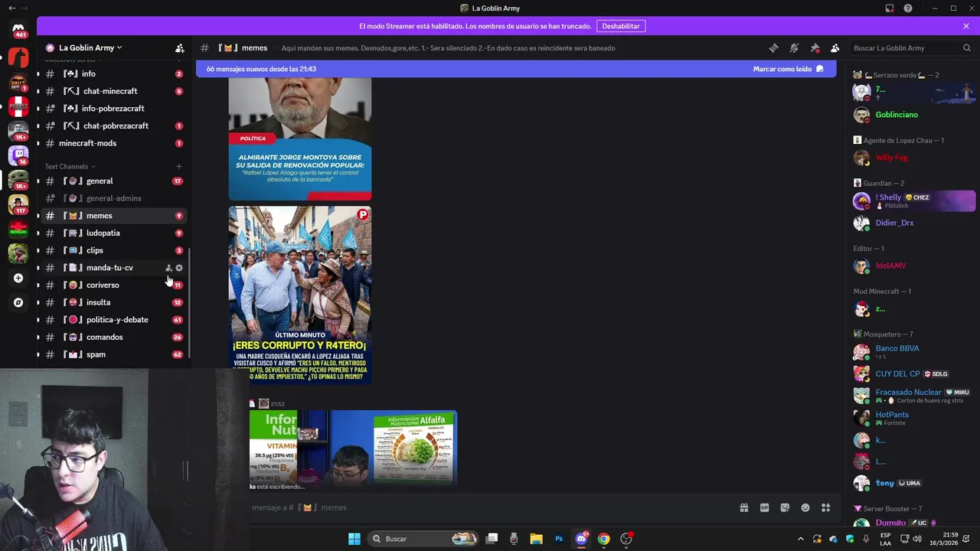Image resolution: width=980 pixels, height=551 pixels.
Task: Click back arrow in the title bar
Action: pyautogui.click(x=11, y=8)
